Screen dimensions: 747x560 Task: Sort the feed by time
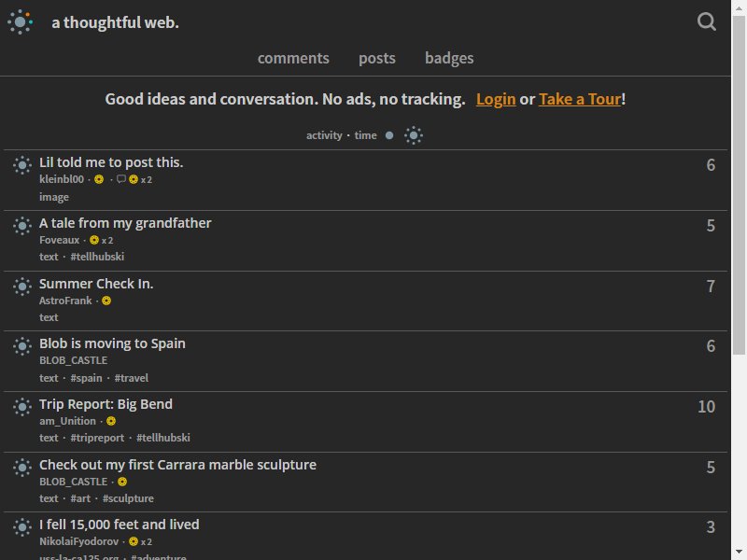pyautogui.click(x=365, y=135)
